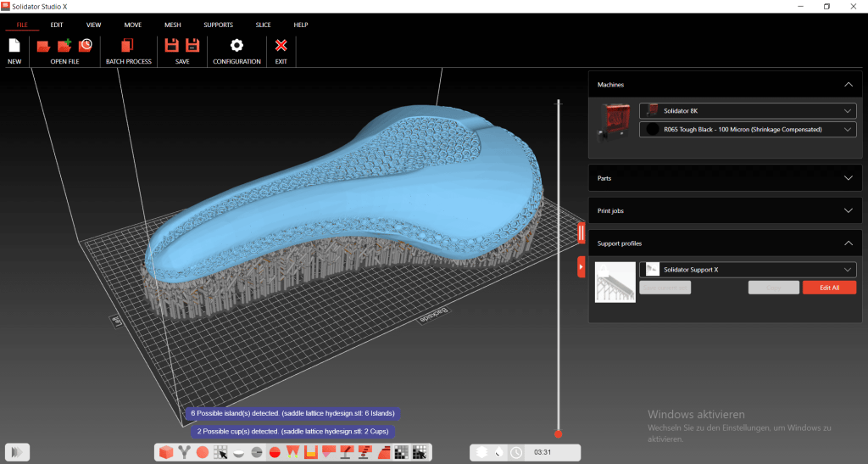Click the pixel grid with cursor icon, far right
Viewport: 868px width, 464px height.
pyautogui.click(x=420, y=452)
